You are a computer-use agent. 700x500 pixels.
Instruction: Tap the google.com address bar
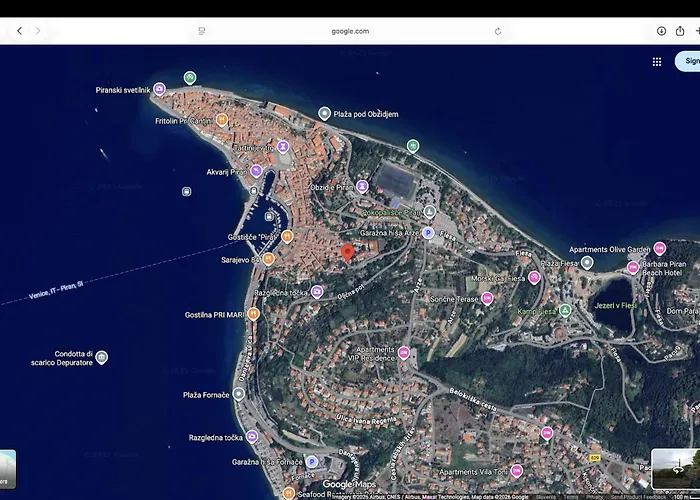point(350,31)
